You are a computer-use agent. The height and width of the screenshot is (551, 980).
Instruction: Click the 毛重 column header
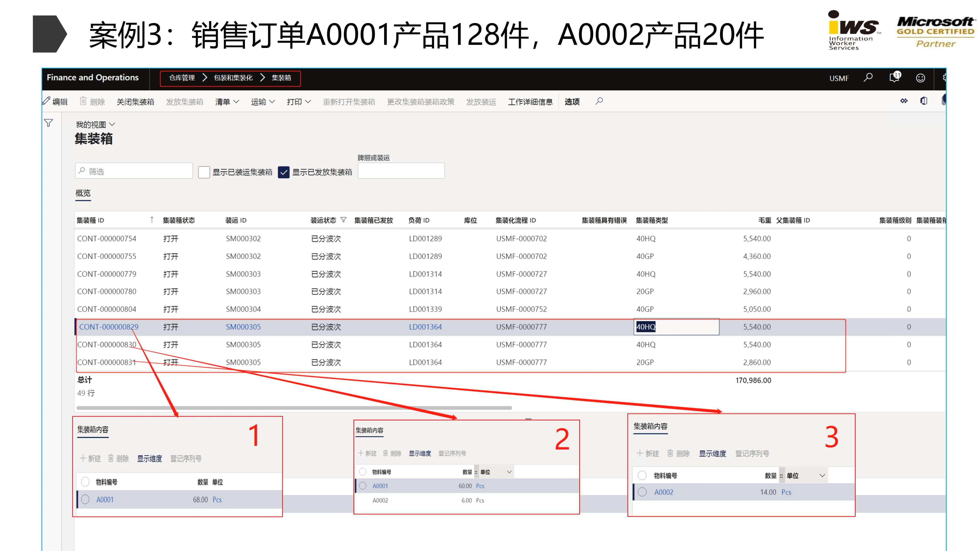click(764, 220)
